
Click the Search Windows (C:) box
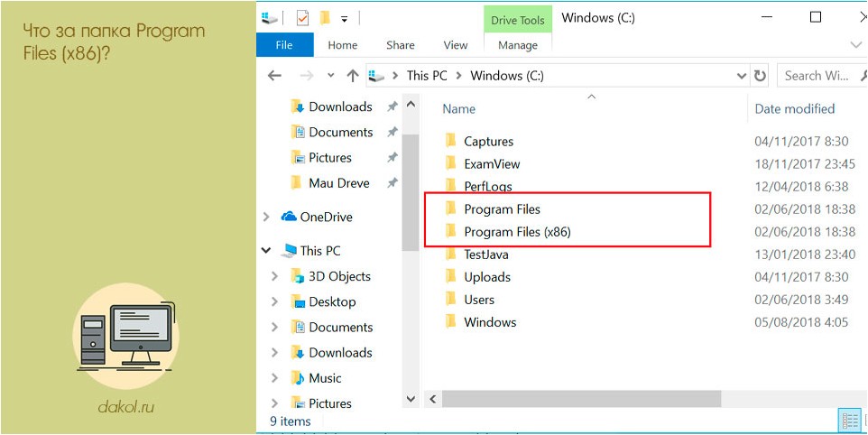tap(822, 76)
